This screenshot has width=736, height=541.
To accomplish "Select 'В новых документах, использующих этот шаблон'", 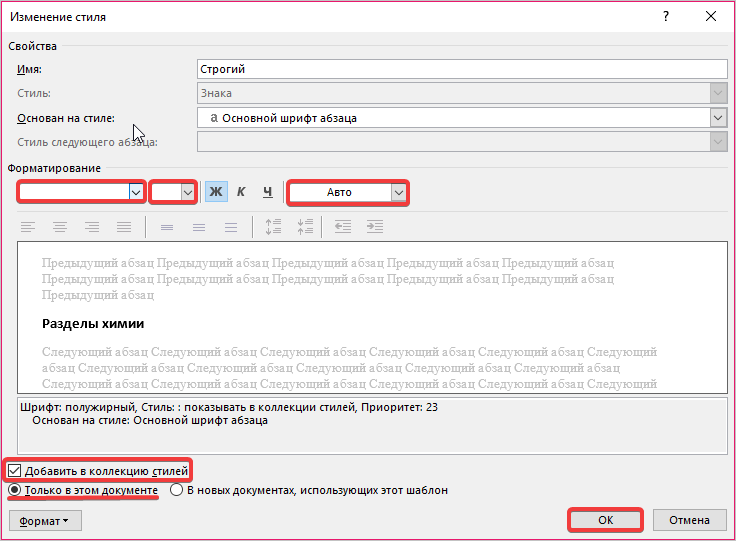I will [x=176, y=491].
